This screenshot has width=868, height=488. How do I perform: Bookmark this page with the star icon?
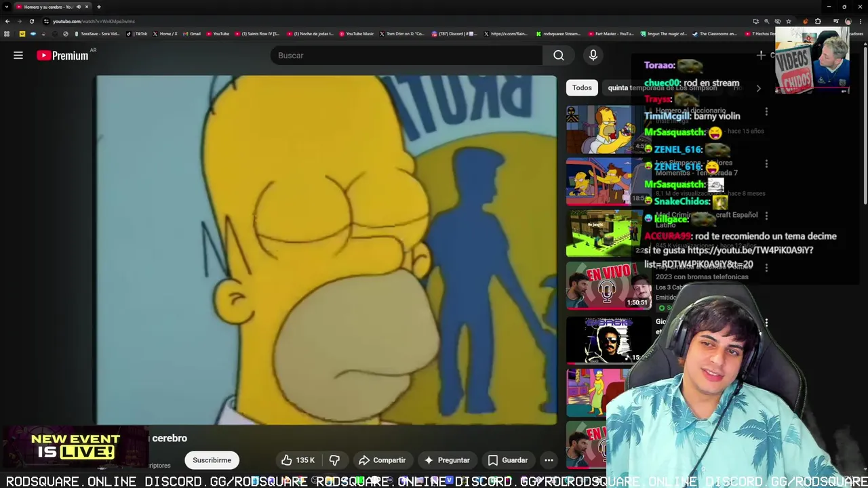pyautogui.click(x=788, y=21)
